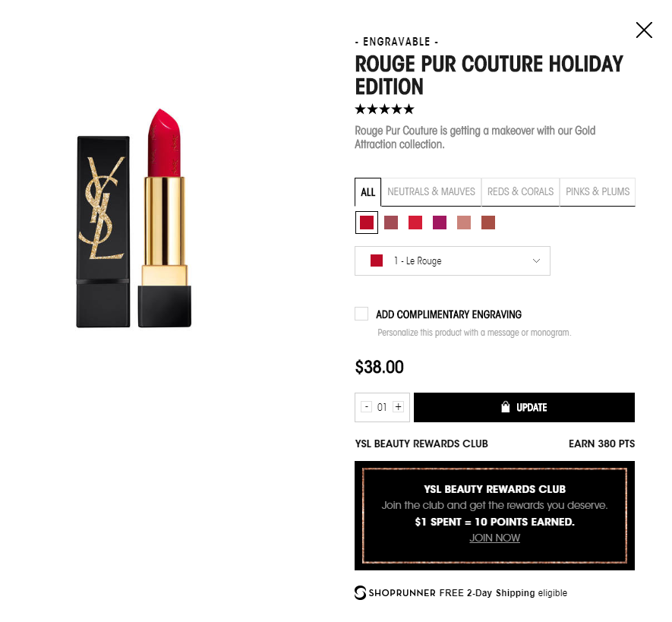Click the Update button

[x=524, y=407]
